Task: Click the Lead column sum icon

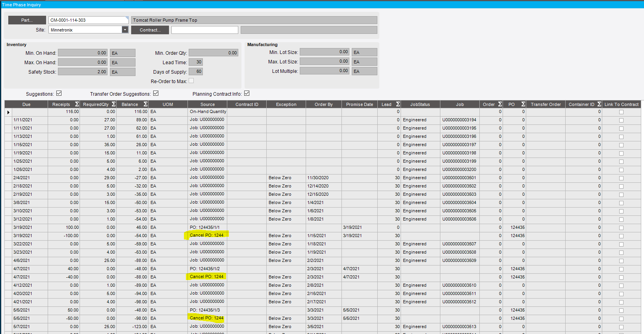Action: 398,104
